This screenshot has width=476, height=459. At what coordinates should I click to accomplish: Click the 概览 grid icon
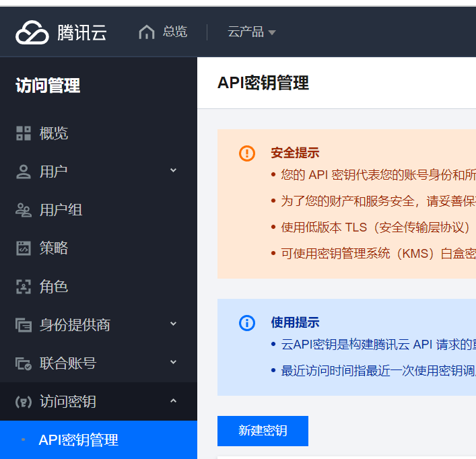pyautogui.click(x=24, y=133)
